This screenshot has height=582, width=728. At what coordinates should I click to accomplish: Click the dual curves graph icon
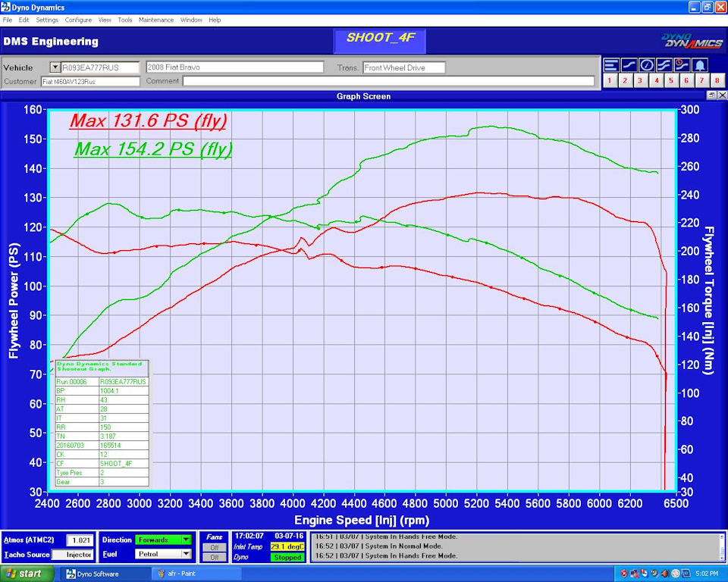click(x=664, y=64)
